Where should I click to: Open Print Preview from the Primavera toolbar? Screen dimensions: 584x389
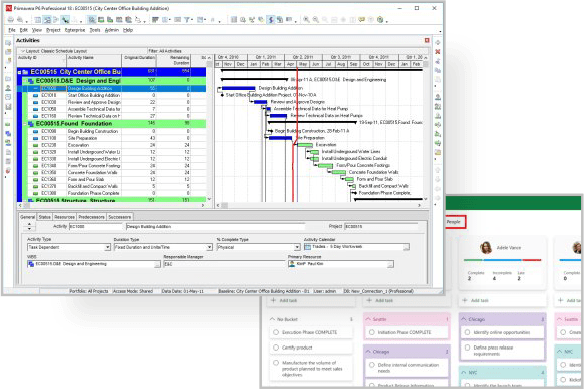click(x=20, y=20)
